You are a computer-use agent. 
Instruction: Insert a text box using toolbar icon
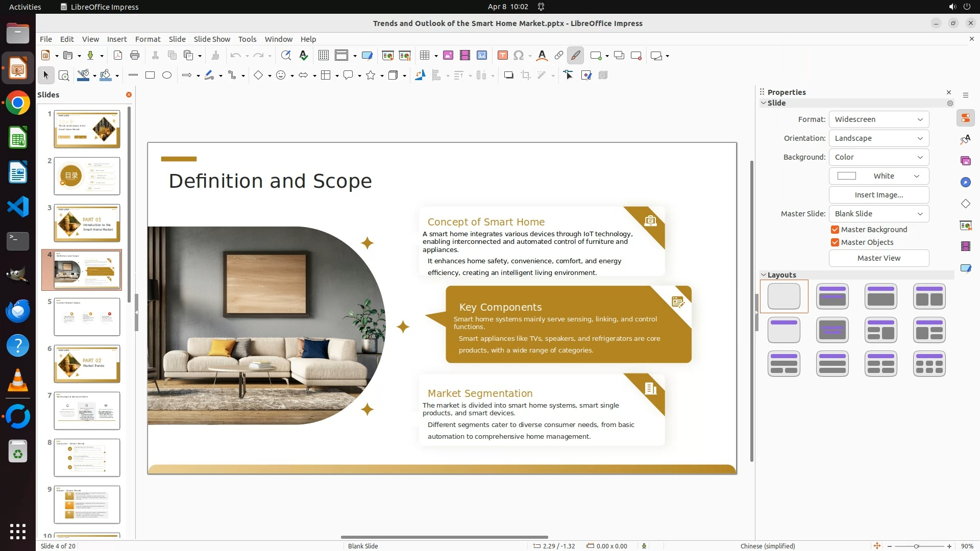502,56
